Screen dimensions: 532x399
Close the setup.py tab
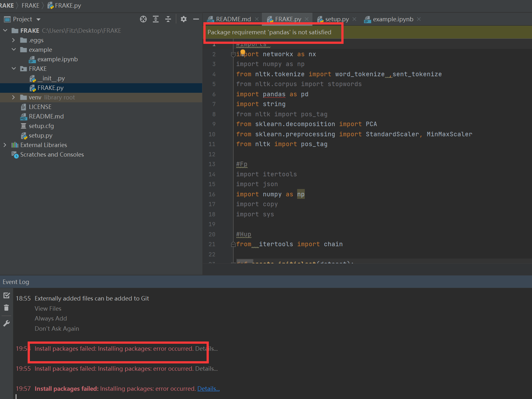[354, 19]
